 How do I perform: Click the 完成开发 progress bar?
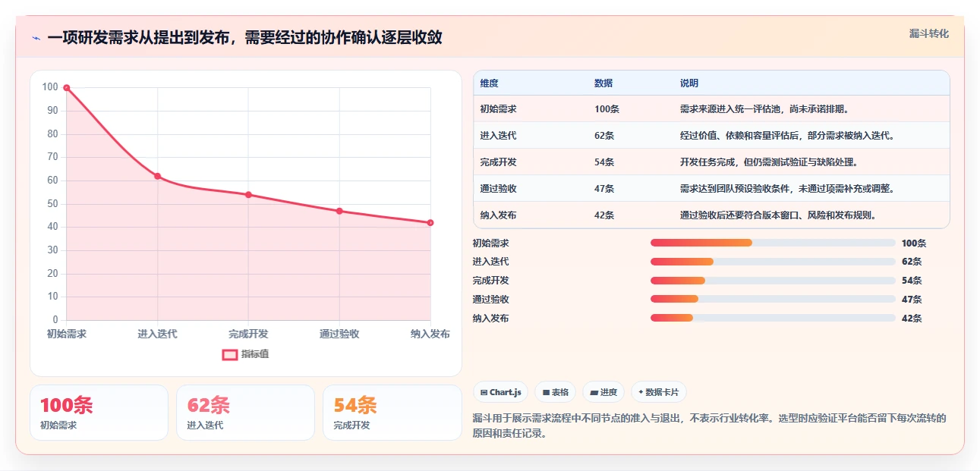click(x=773, y=281)
